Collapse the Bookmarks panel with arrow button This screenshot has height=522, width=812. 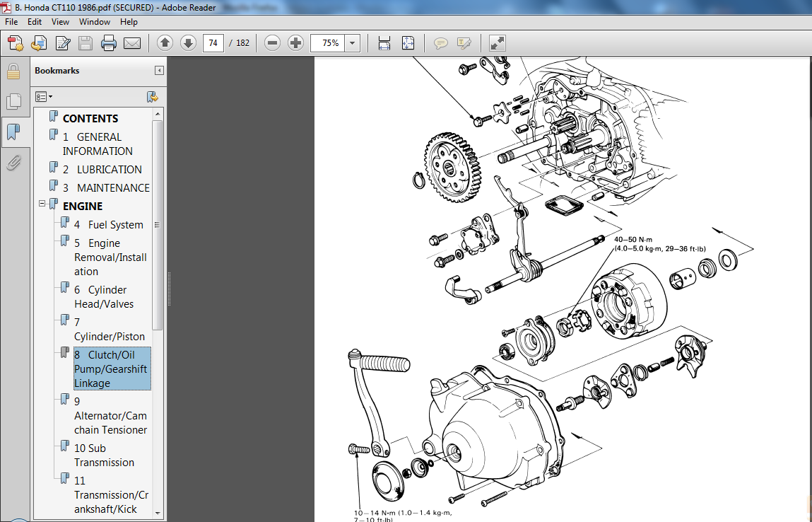coord(159,71)
